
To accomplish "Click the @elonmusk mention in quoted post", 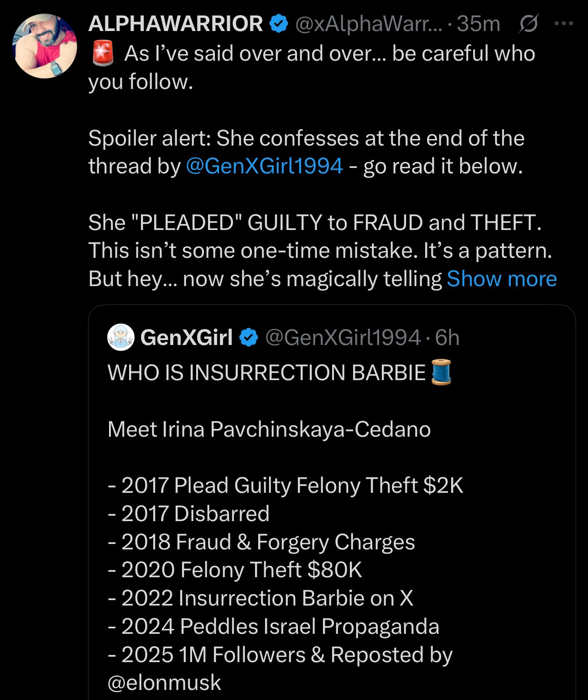I will pyautogui.click(x=164, y=683).
